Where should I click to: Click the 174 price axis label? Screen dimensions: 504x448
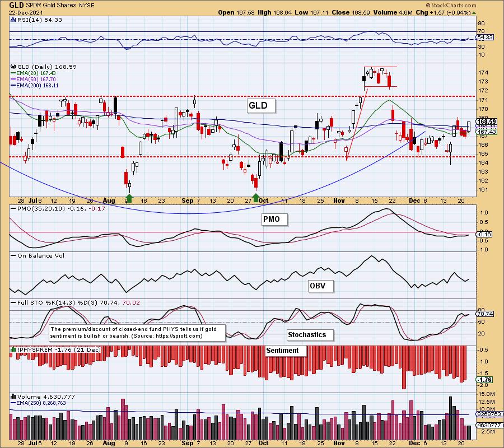[483, 73]
